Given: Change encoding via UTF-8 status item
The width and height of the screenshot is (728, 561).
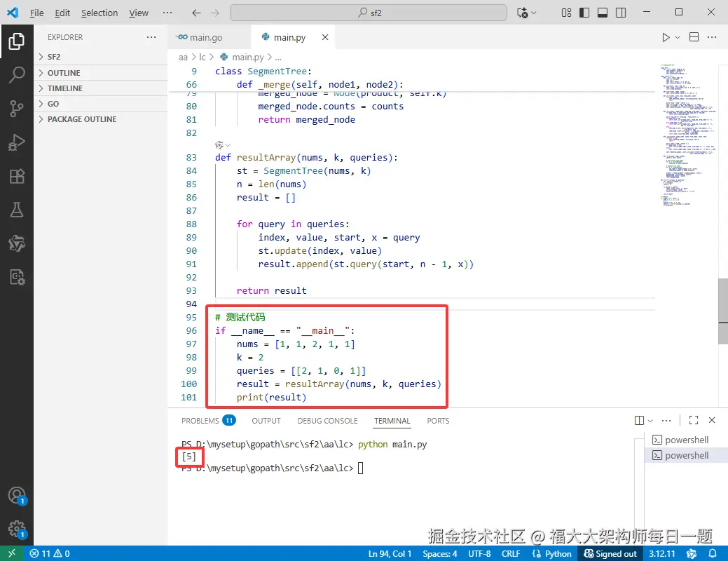Looking at the screenshot, I should coord(479,553).
